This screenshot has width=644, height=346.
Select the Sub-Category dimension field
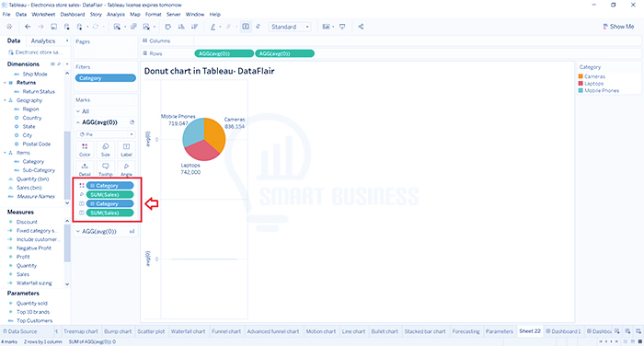(x=39, y=170)
